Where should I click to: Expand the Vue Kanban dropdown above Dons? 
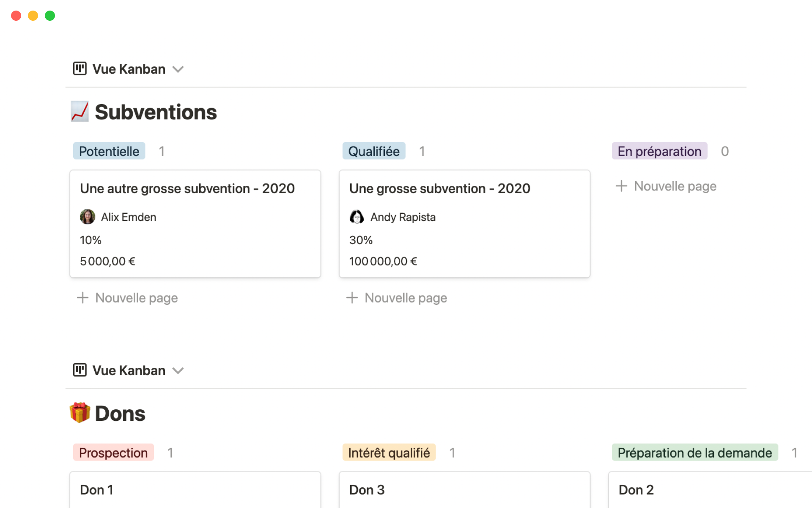178,370
